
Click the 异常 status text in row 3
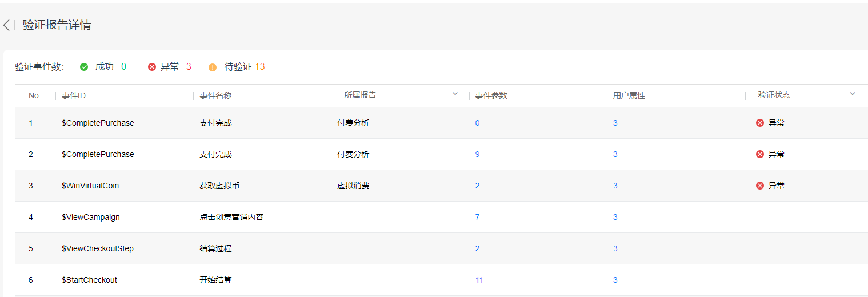[776, 186]
